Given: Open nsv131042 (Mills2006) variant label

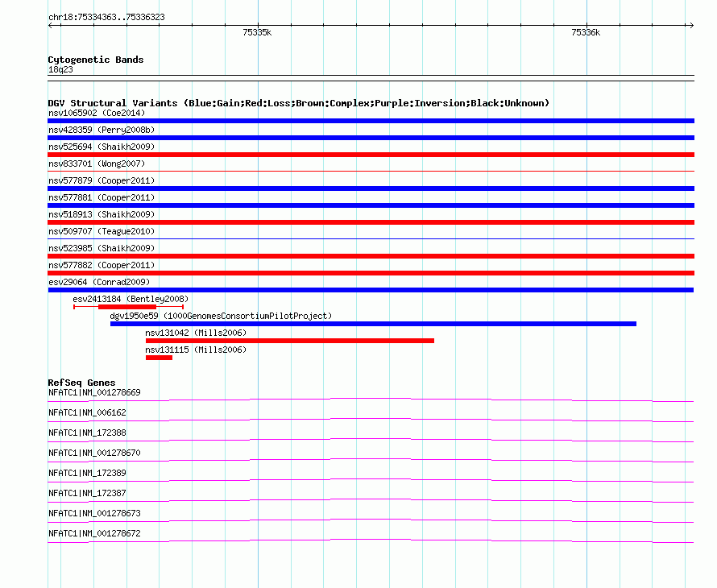Looking at the screenshot, I should pos(196,333).
